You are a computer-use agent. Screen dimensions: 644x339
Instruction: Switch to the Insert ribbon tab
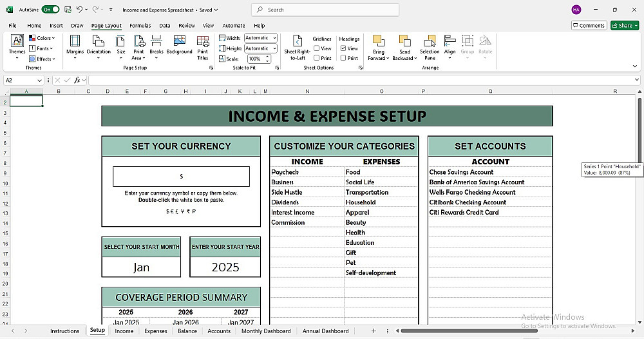(x=56, y=26)
